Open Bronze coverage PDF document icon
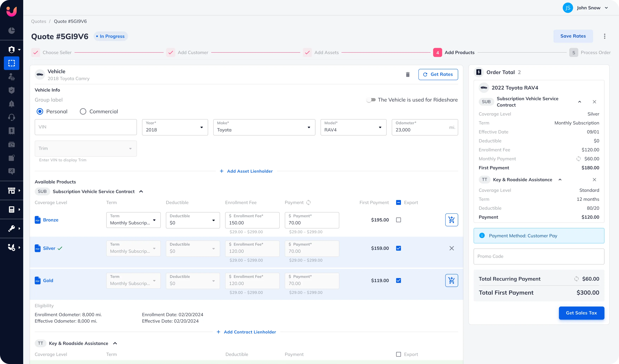This screenshot has height=364, width=619. [38, 220]
